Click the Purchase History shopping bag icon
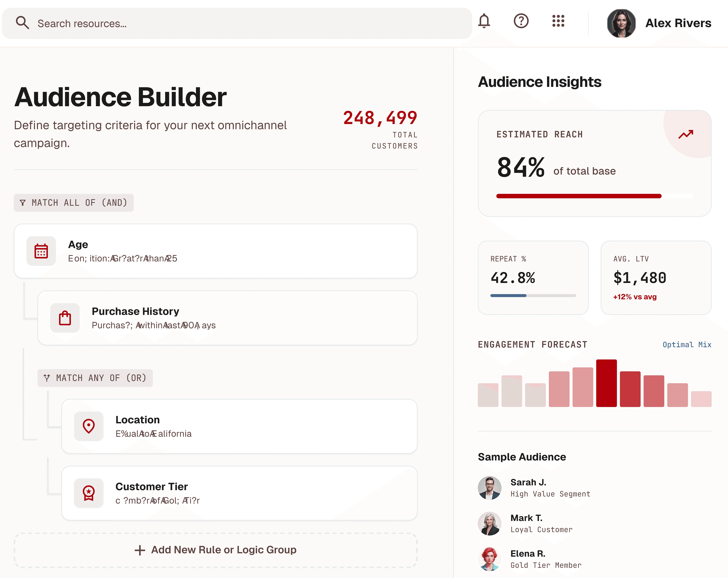The width and height of the screenshot is (728, 578). pos(65,318)
